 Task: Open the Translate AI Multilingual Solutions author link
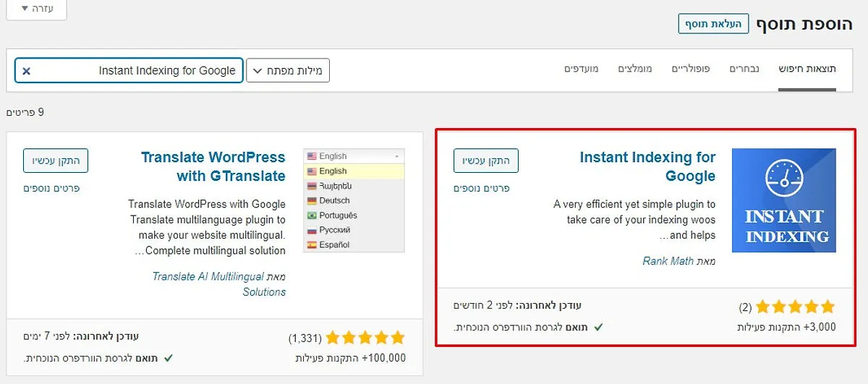coord(219,284)
